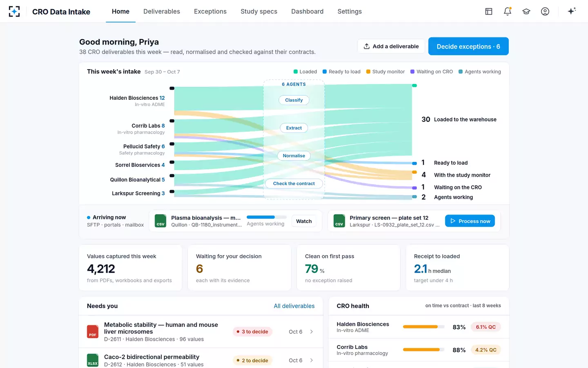Screen dimensions: 588x368
Task: Click the Study monitor legend swatch
Action: tap(368, 72)
